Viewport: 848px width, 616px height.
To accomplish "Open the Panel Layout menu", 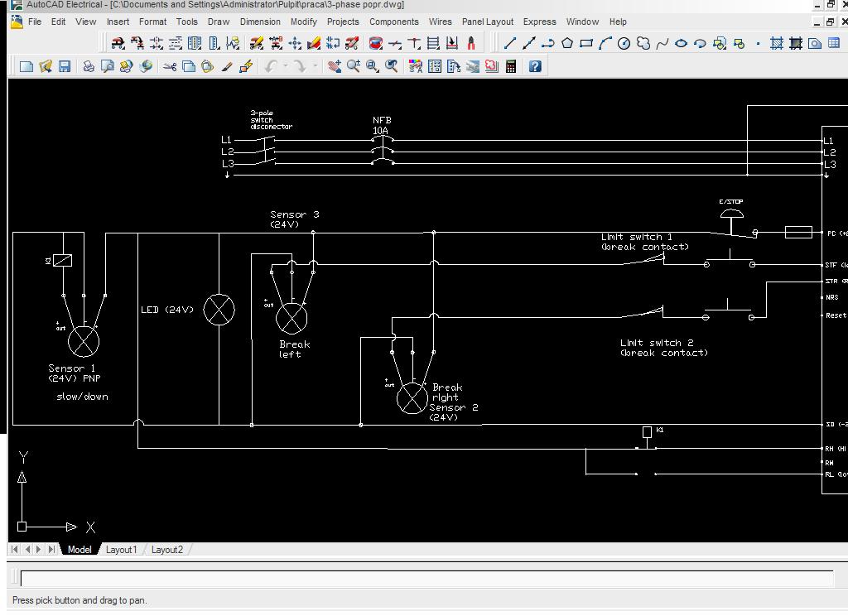I will tap(487, 22).
